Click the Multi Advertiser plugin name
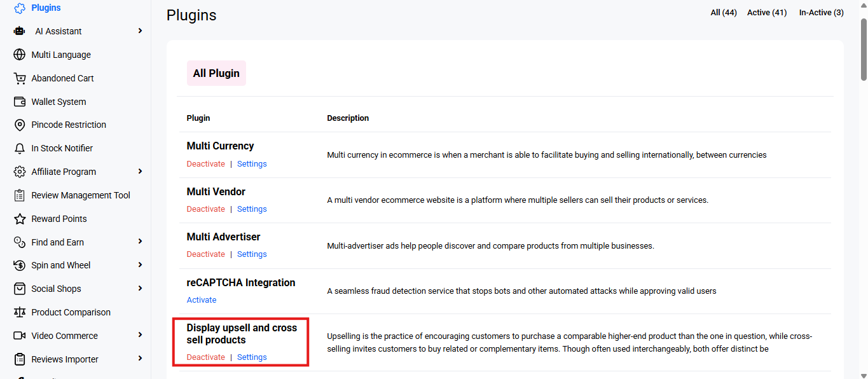868x379 pixels. click(x=223, y=237)
